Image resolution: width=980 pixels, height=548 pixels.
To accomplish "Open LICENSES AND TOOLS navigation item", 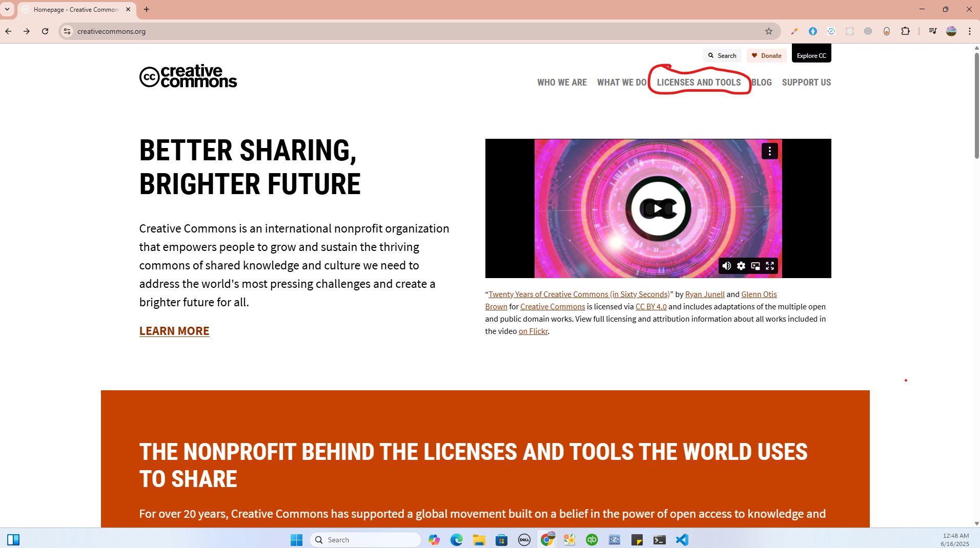I will click(699, 82).
